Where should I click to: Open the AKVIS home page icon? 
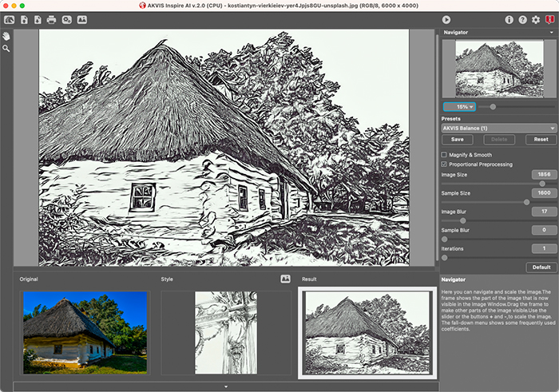click(x=9, y=19)
